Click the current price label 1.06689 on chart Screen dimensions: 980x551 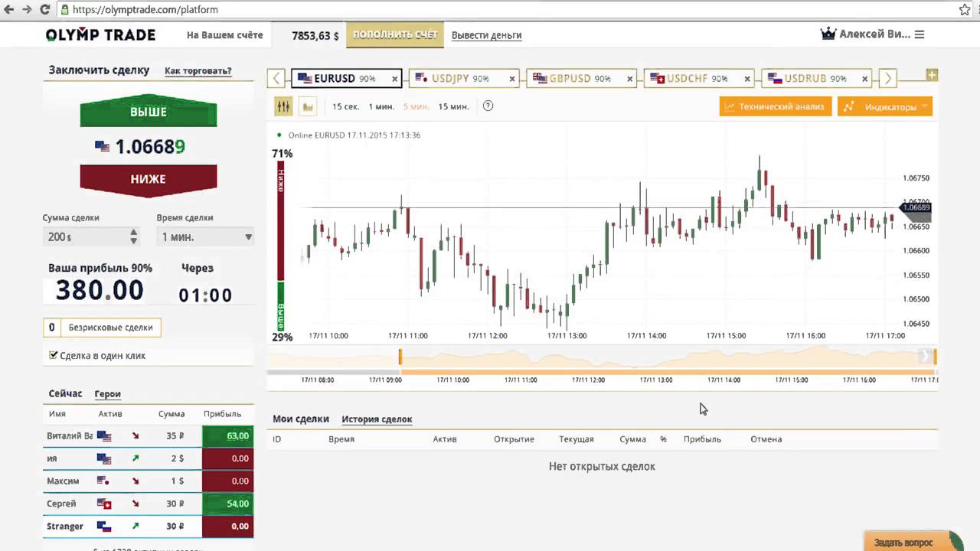[916, 207]
